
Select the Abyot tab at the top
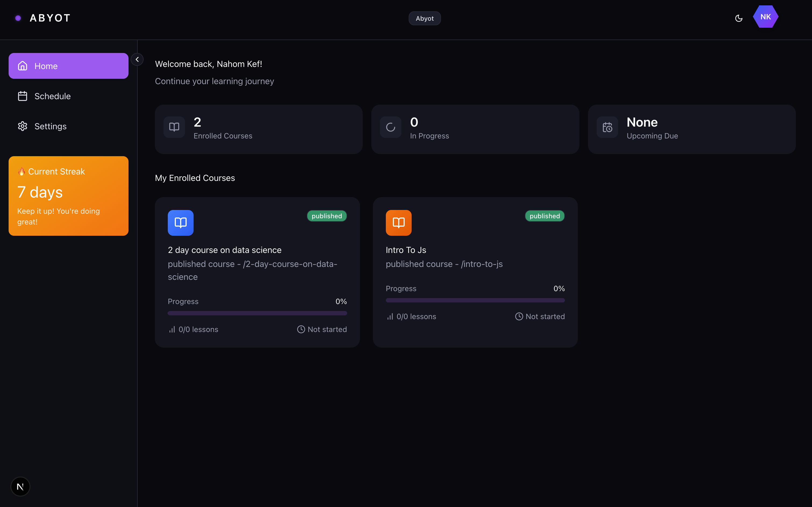tap(425, 18)
